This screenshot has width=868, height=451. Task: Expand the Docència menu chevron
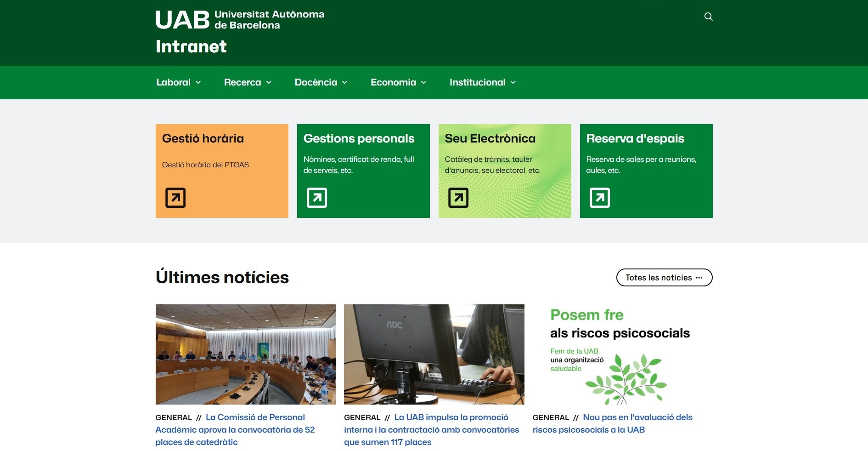pos(344,83)
